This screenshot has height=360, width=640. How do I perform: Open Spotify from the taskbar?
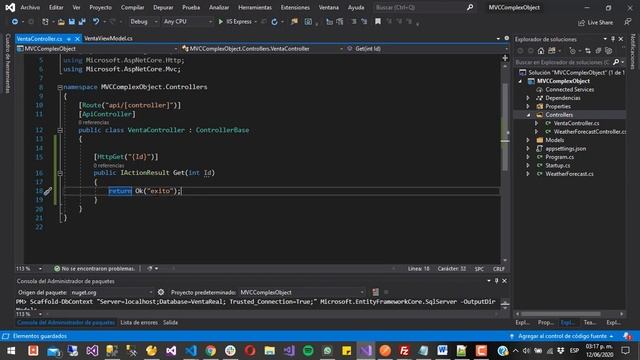tap(308, 351)
